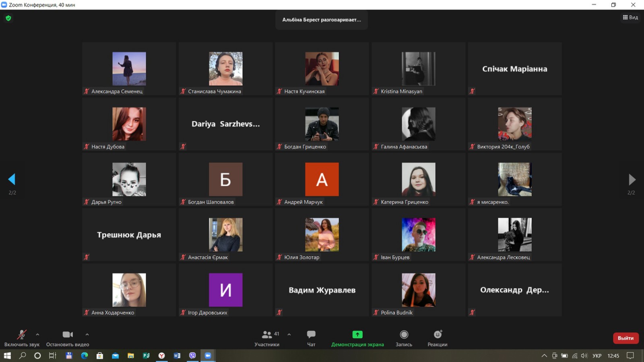Expand the arrow next to Participants count
Screen dimensions: 644x362
pyautogui.click(x=289, y=334)
